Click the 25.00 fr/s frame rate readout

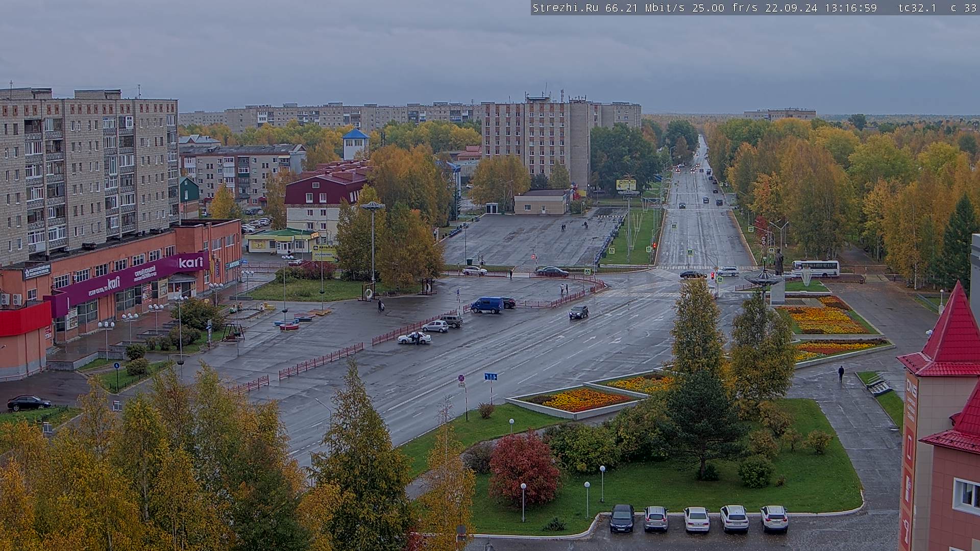coord(725,8)
